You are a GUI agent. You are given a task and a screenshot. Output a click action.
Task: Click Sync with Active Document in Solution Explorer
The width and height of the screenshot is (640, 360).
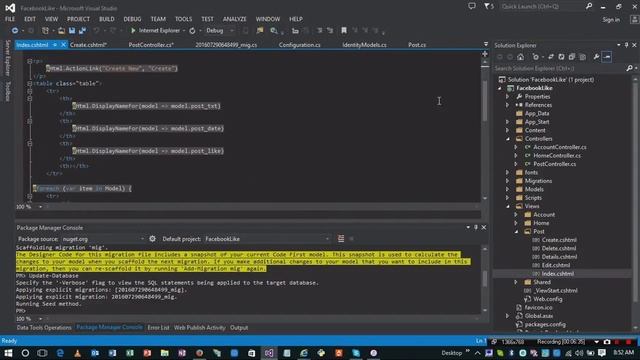pyautogui.click(x=551, y=57)
